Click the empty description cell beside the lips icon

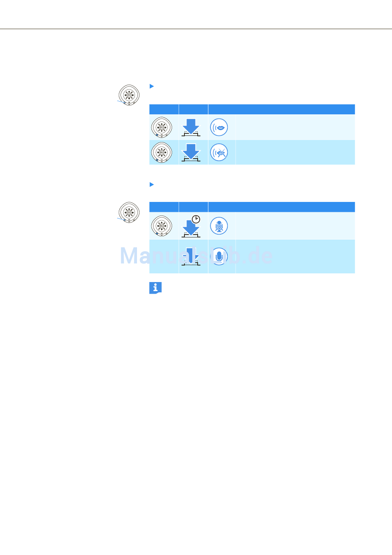295,127
